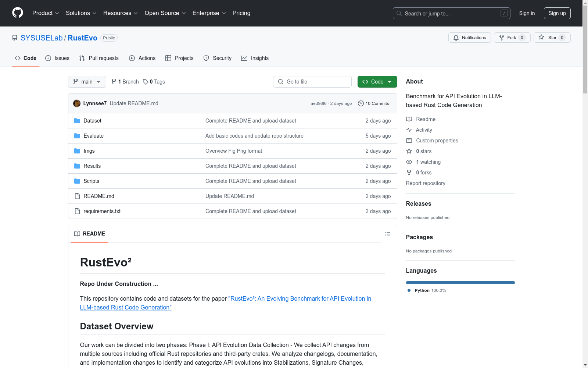Viewport: 588px width, 368px height.
Task: Open 'Overview Fig Png format' commit message
Action: [x=234, y=151]
